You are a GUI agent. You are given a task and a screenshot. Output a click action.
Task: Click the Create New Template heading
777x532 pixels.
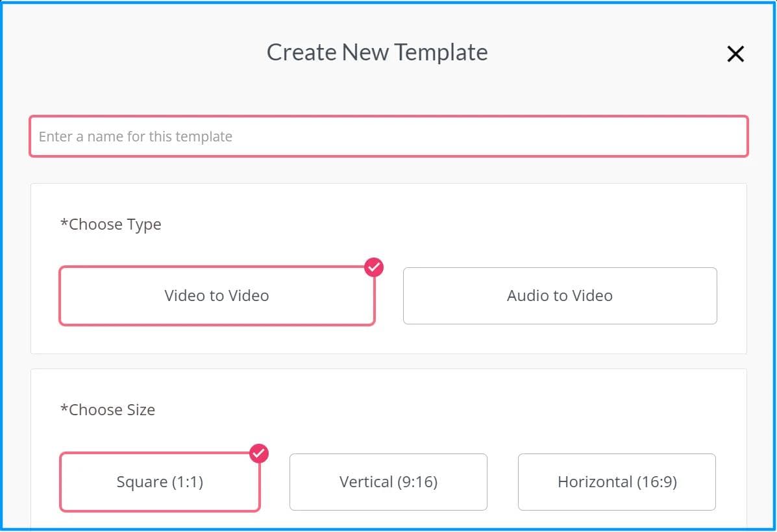click(x=377, y=53)
